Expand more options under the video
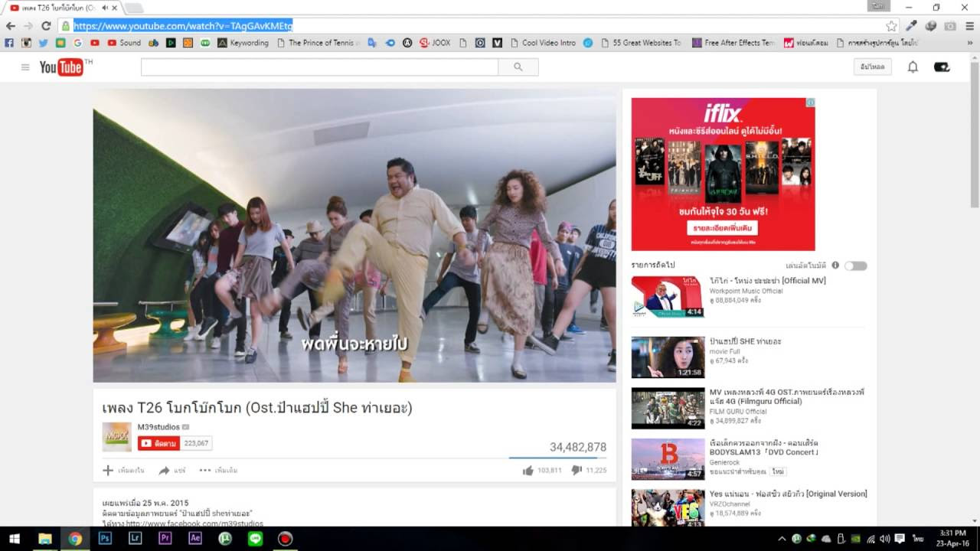Screen dimensions: 980x551 [x=218, y=471]
